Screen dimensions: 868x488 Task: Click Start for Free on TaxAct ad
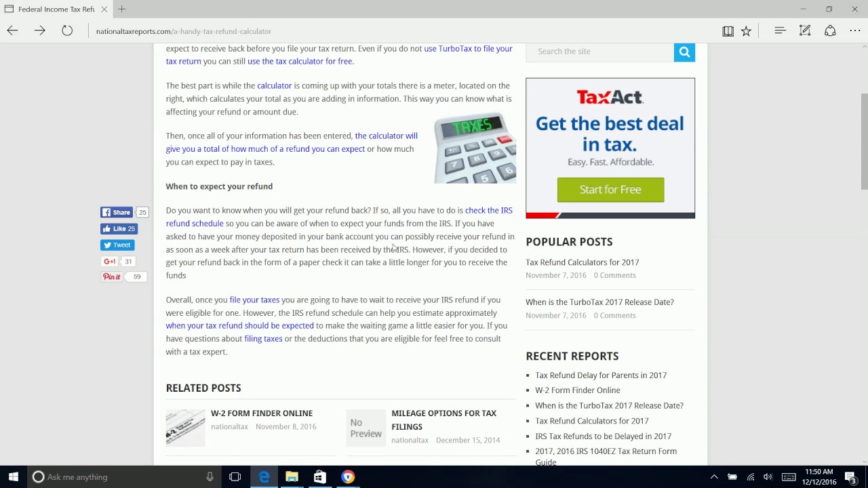tap(610, 190)
